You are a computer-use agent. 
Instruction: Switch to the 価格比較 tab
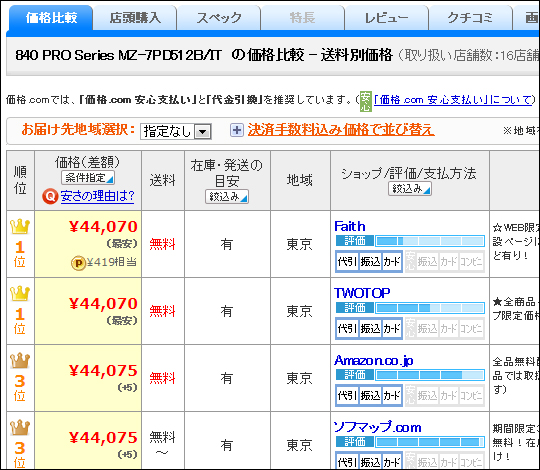click(50, 18)
